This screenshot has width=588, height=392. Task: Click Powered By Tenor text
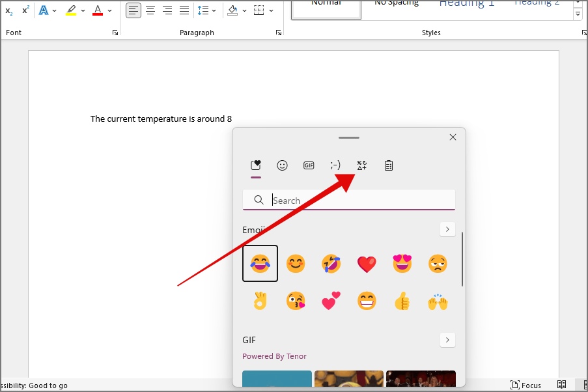tap(274, 356)
